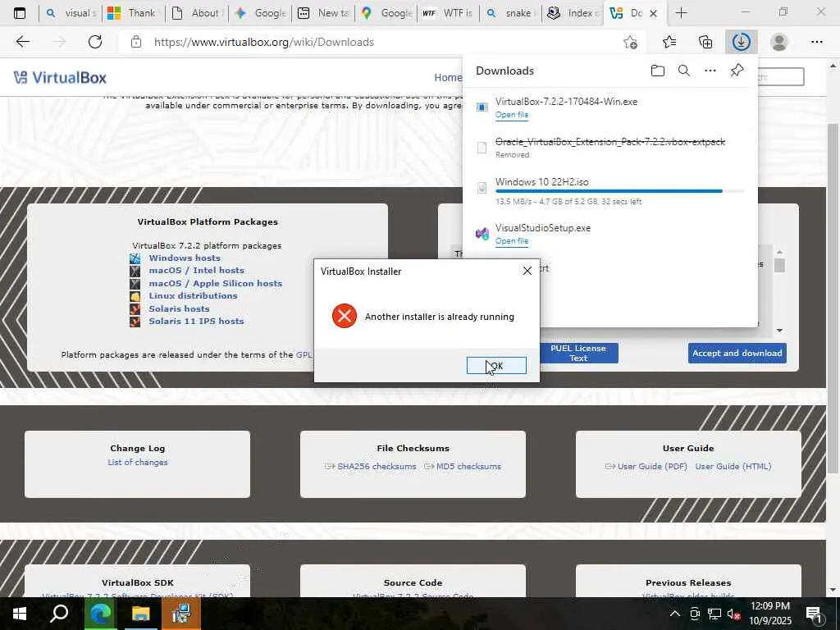The image size is (840, 630).
Task: Open List of changes link
Action: click(x=138, y=463)
